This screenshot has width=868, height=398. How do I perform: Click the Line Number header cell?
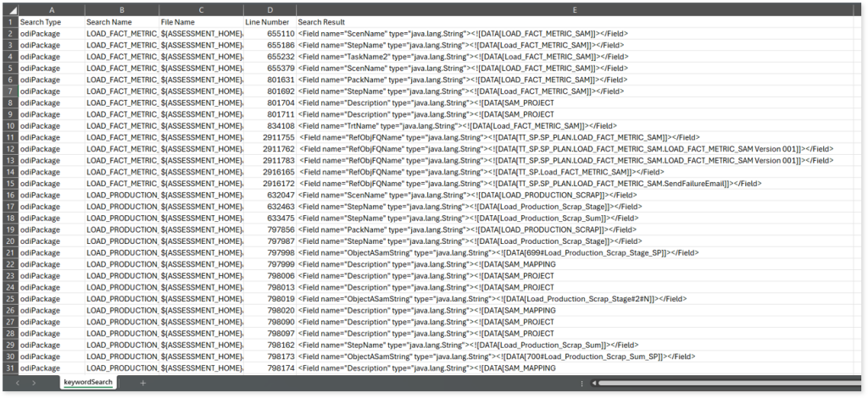click(x=270, y=21)
